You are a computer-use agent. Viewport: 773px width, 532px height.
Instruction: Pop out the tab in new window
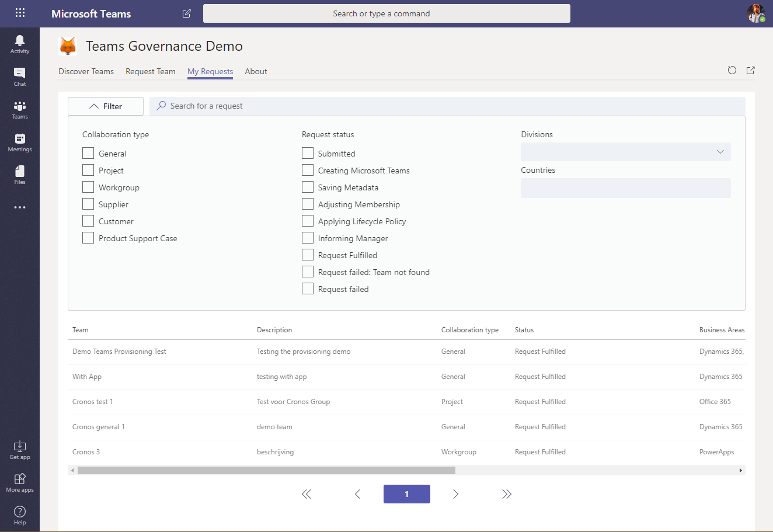(x=751, y=71)
